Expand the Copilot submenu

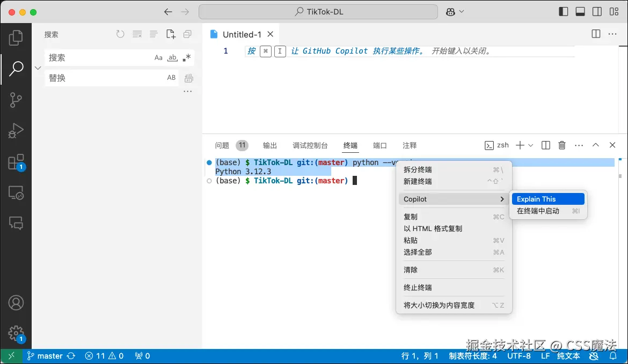coord(454,199)
